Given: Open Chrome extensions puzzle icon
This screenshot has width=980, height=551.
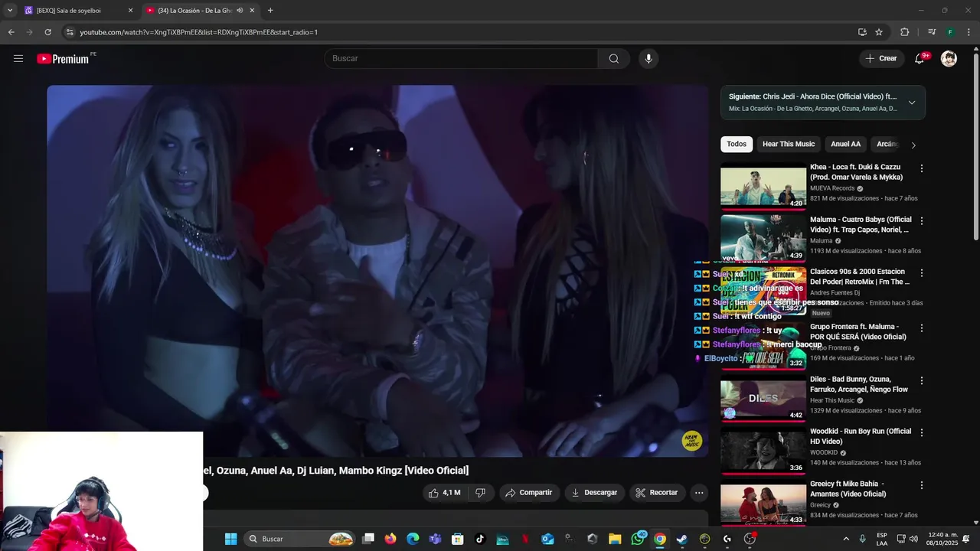Looking at the screenshot, I should tap(905, 32).
